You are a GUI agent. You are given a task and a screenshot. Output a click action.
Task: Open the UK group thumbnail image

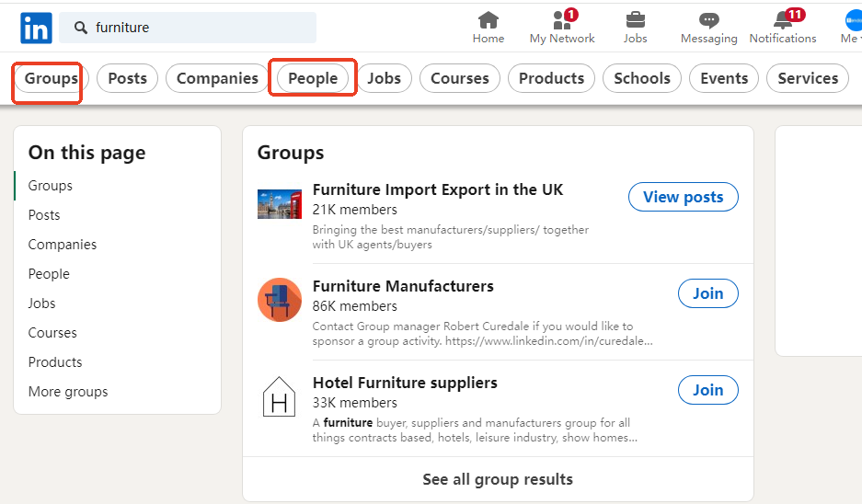280,204
